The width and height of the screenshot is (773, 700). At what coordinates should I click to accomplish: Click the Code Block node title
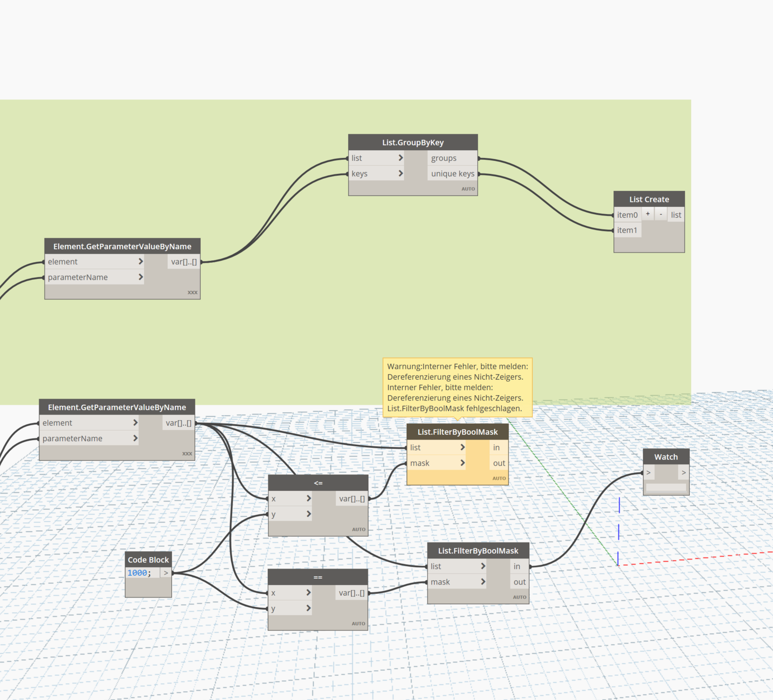click(148, 560)
